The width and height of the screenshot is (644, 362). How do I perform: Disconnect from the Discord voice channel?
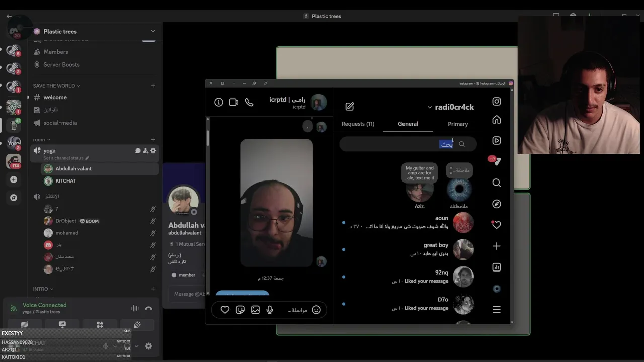148,308
